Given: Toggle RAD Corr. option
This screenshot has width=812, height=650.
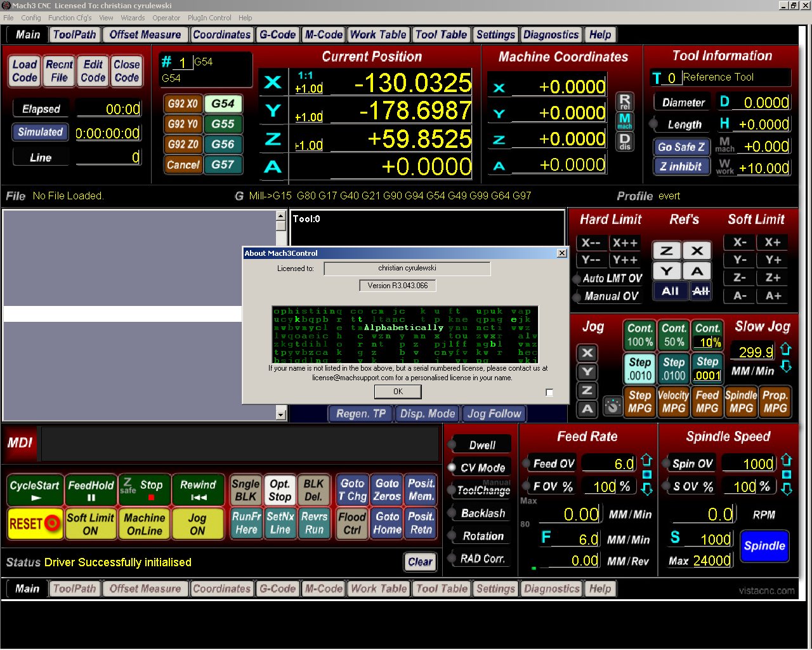Looking at the screenshot, I should click(478, 559).
